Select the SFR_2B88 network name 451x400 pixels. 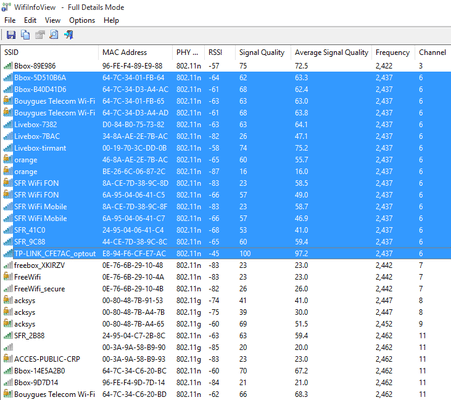29,336
